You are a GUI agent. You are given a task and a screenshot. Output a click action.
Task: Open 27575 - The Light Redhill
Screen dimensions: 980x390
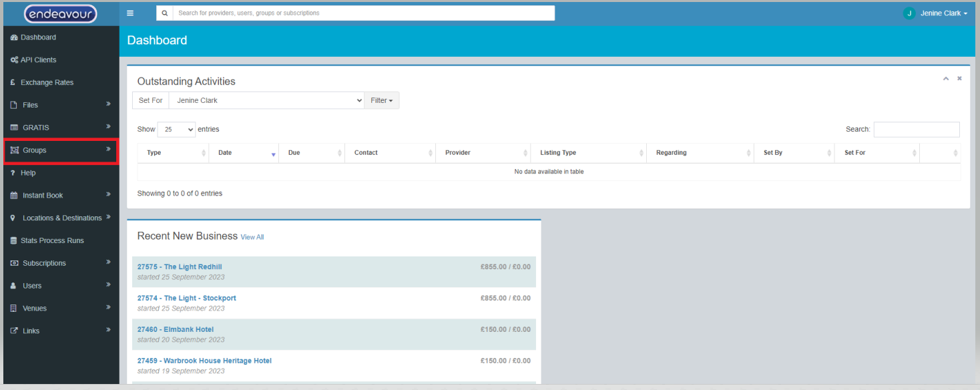point(180,267)
